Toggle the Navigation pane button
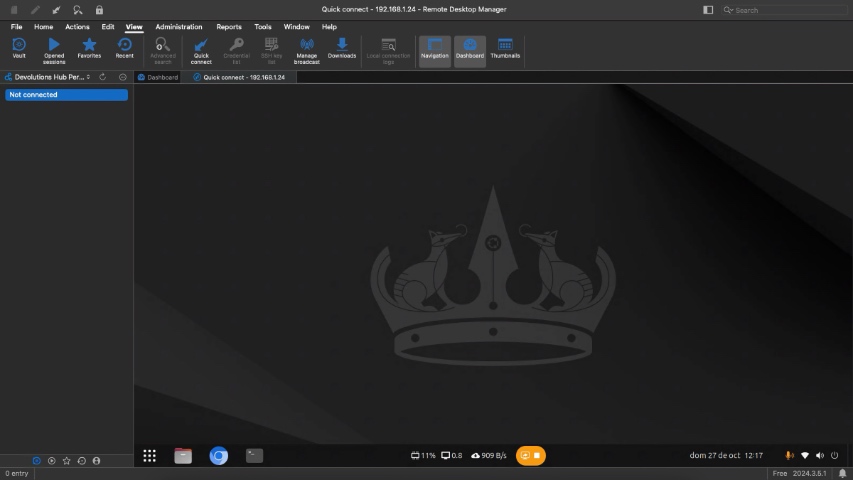Image resolution: width=853 pixels, height=480 pixels. (435, 51)
